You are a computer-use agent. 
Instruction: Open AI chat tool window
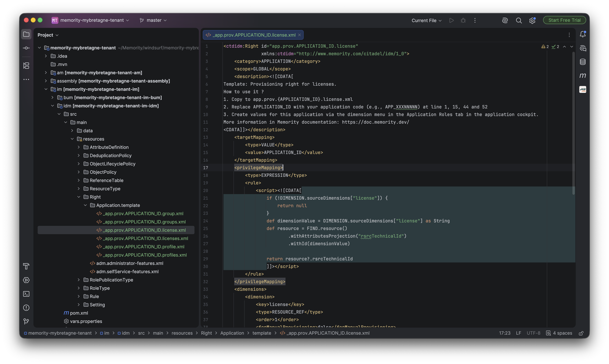click(x=583, y=48)
